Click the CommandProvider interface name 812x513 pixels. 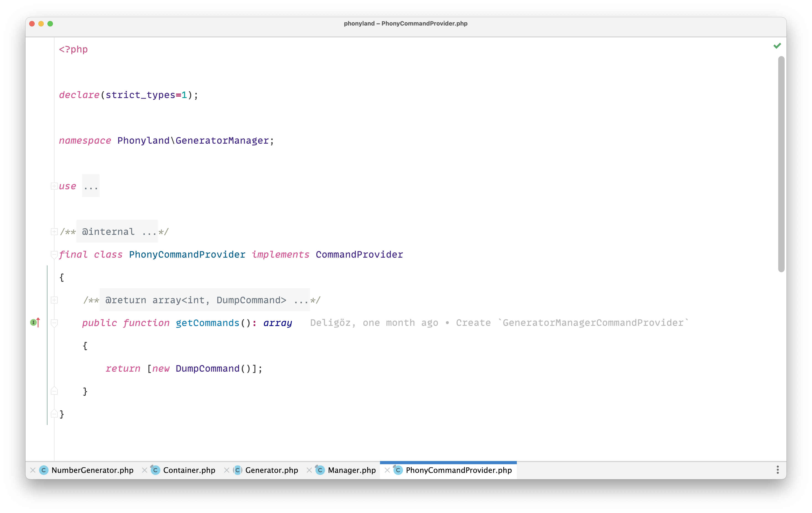point(359,254)
